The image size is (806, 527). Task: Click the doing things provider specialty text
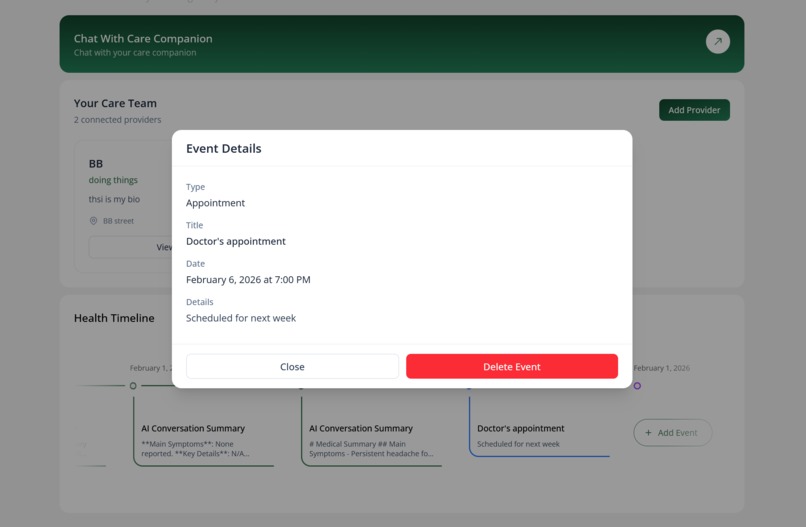tap(113, 180)
